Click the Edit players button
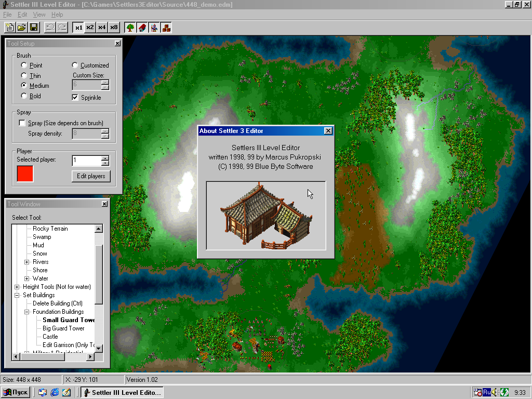 [91, 176]
